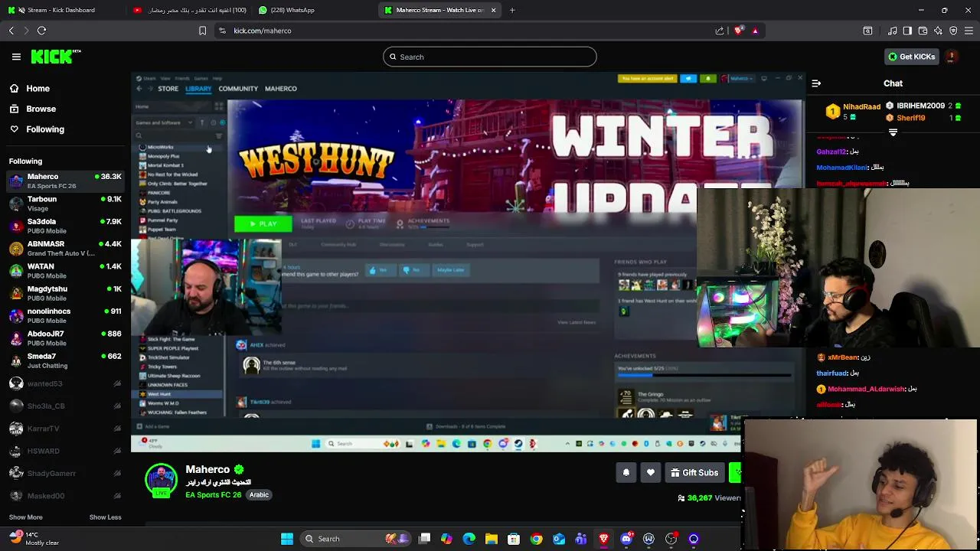Image resolution: width=980 pixels, height=551 pixels.
Task: Select nonolinhocs followed channel
Action: pos(65,315)
